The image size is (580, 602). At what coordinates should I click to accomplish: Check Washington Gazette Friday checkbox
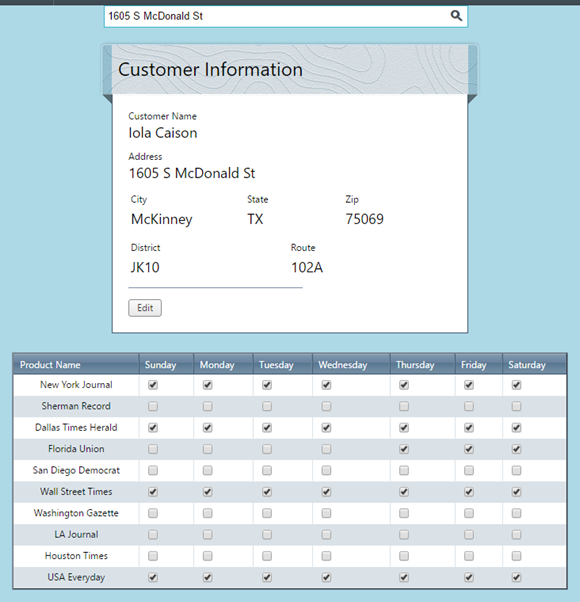(469, 513)
